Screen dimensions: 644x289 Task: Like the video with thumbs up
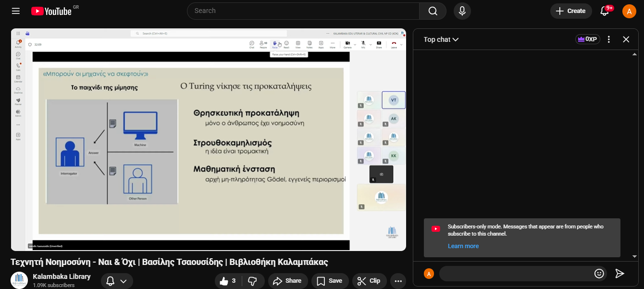(227, 281)
